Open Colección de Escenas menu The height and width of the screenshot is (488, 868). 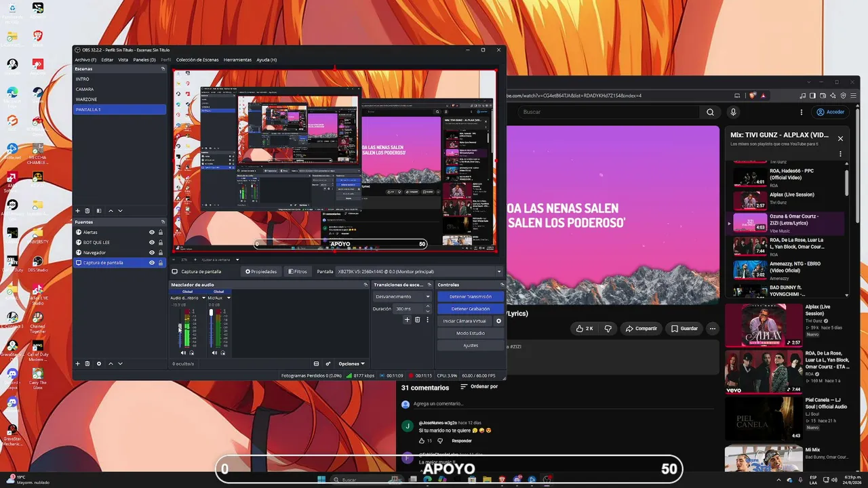(x=197, y=60)
